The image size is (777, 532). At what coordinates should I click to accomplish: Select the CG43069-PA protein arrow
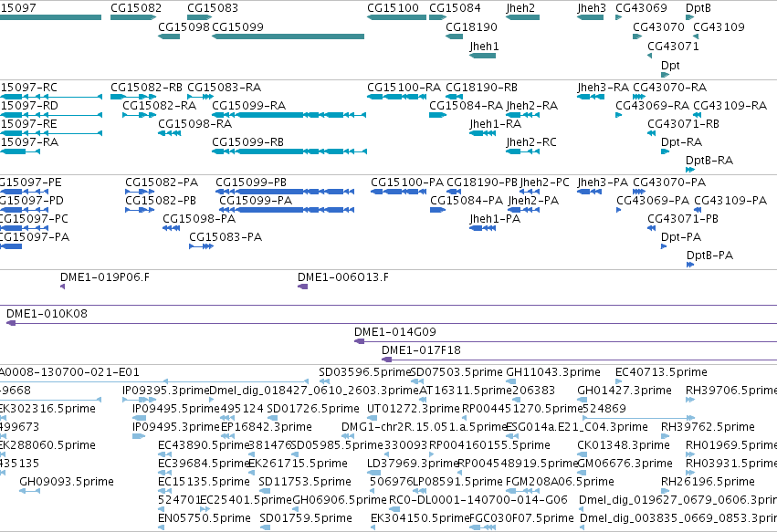(x=618, y=210)
